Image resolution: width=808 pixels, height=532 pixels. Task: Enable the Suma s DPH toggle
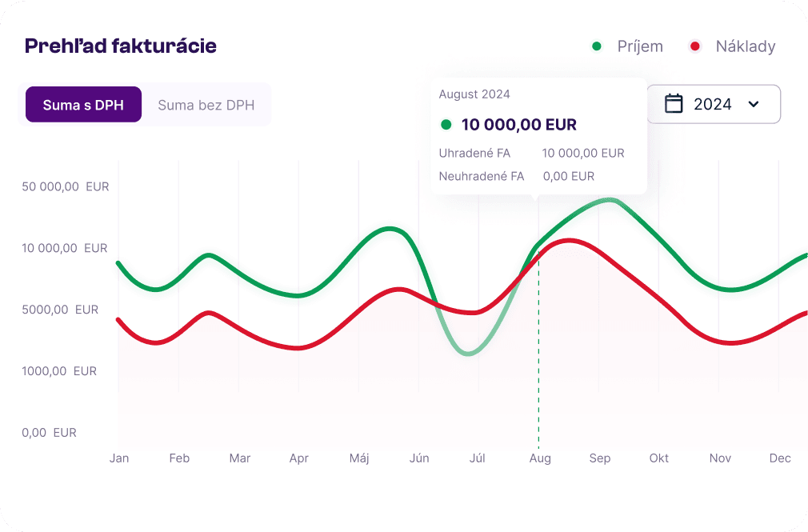click(83, 105)
